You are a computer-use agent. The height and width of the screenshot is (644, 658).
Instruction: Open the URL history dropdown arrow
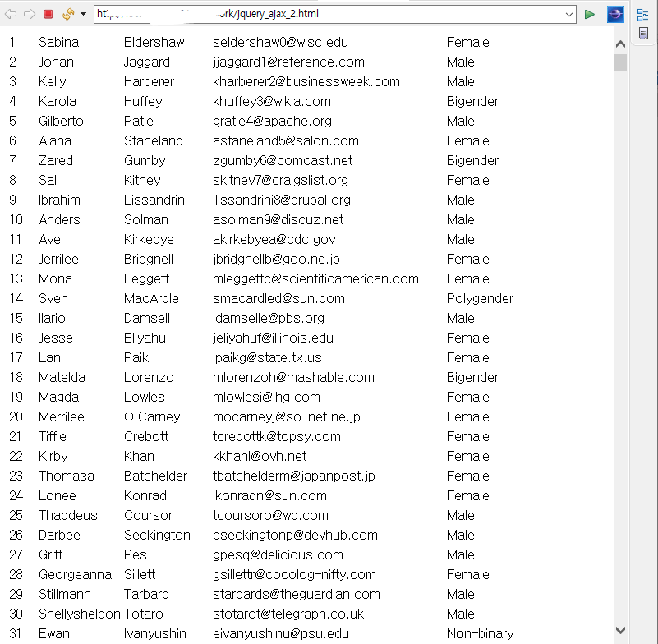coord(568,14)
